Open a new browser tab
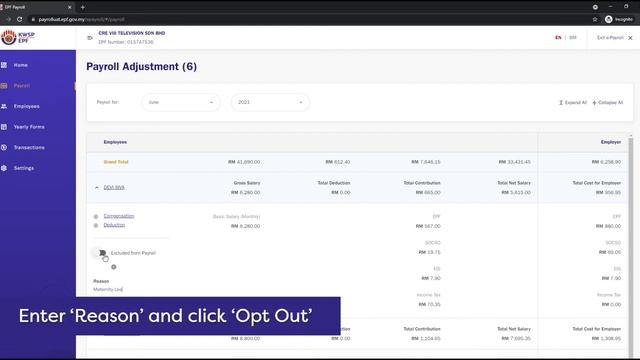The image size is (640, 360). point(82,7)
